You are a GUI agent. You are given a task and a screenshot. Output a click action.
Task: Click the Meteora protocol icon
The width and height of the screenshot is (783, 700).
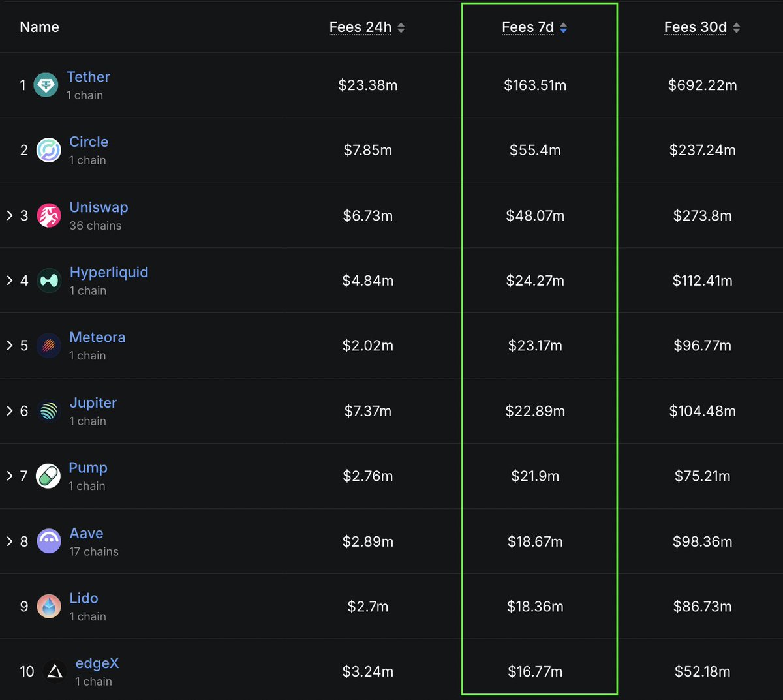coord(48,346)
